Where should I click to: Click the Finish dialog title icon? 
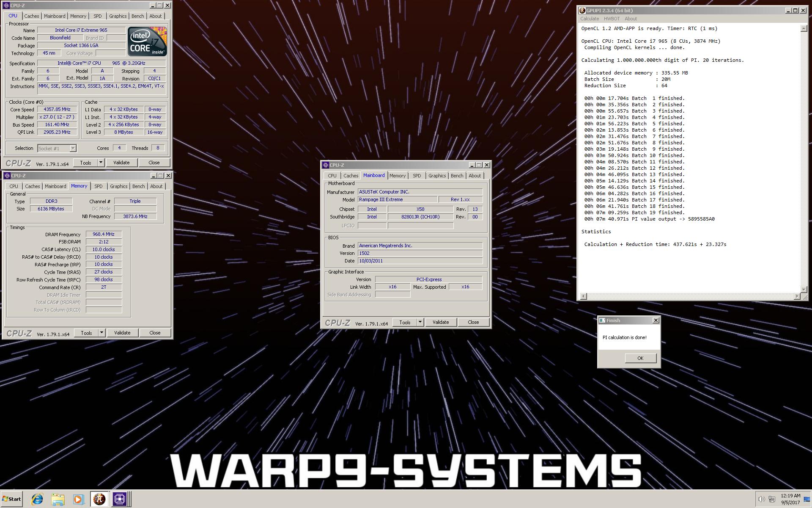[602, 320]
